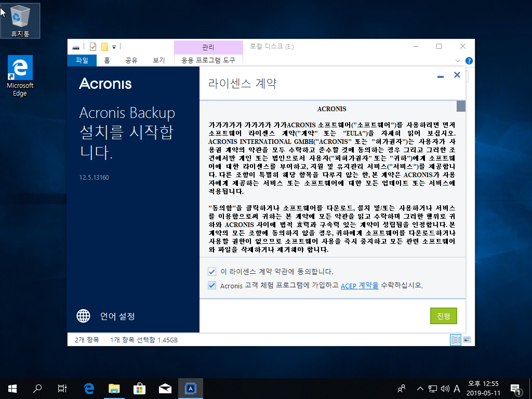
Task: Select Acronis installer taskbar icon
Action: pos(190,389)
